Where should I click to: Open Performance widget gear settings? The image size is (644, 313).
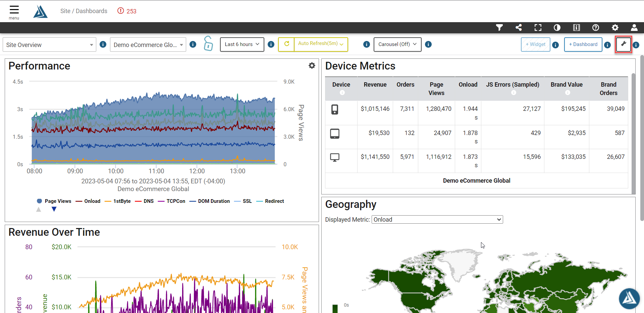tap(312, 65)
